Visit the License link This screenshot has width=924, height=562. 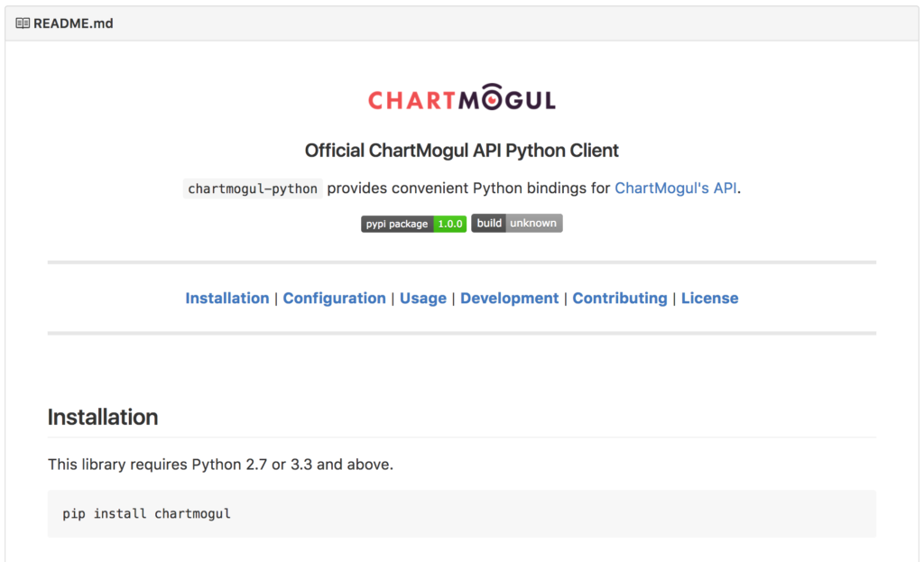(x=709, y=298)
